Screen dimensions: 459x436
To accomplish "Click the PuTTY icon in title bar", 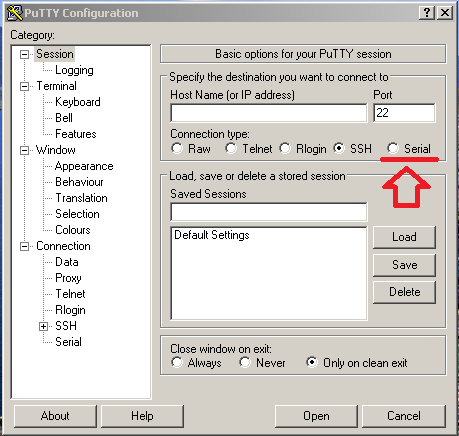I will pos(15,13).
